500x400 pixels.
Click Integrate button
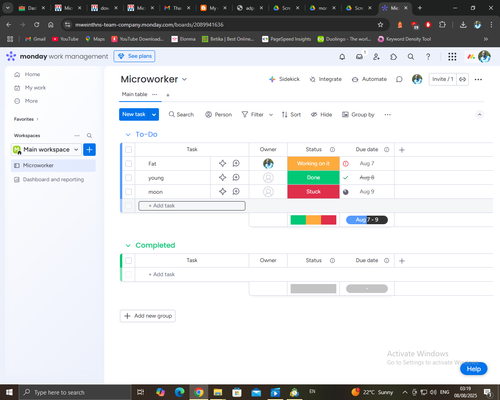(x=326, y=79)
